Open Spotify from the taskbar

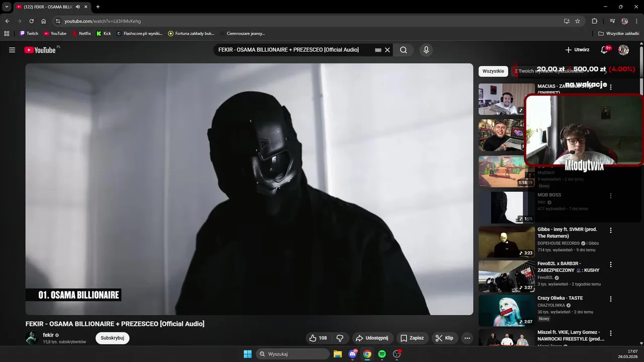tap(382, 354)
